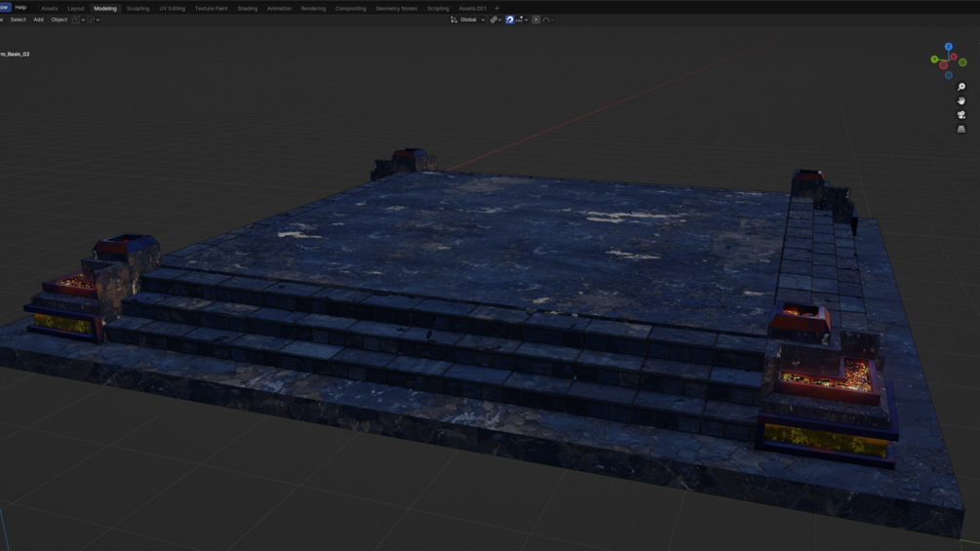
Task: Toggle the snap magnet button
Action: pos(509,20)
